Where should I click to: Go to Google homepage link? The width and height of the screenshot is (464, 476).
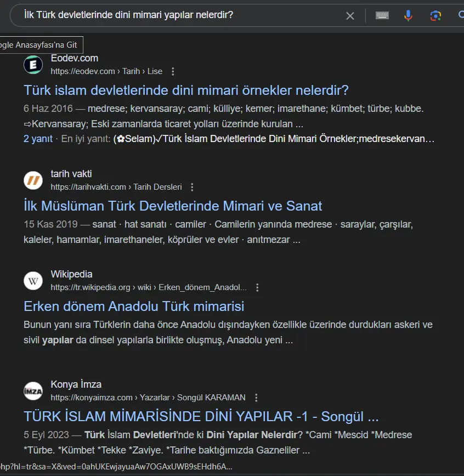point(41,45)
